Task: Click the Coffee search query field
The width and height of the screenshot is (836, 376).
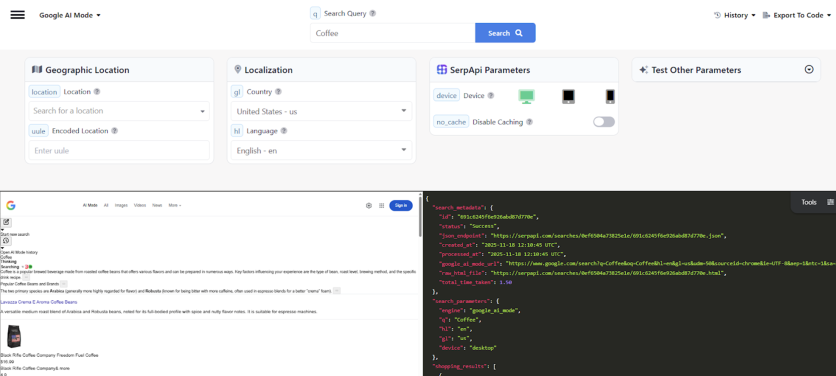Action: coord(392,33)
